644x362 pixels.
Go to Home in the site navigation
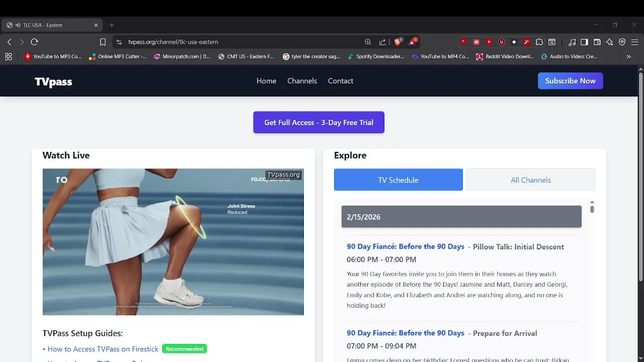tap(266, 81)
